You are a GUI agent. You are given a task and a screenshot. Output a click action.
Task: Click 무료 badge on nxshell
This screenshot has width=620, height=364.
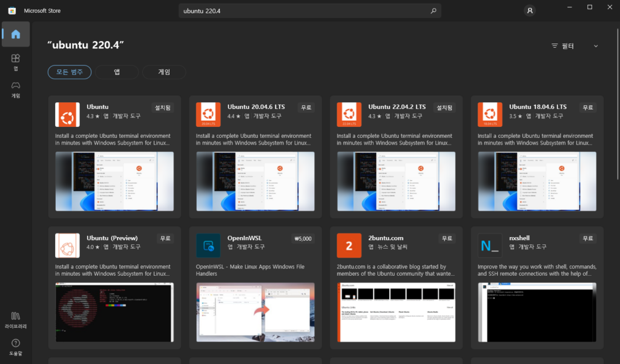click(x=587, y=238)
